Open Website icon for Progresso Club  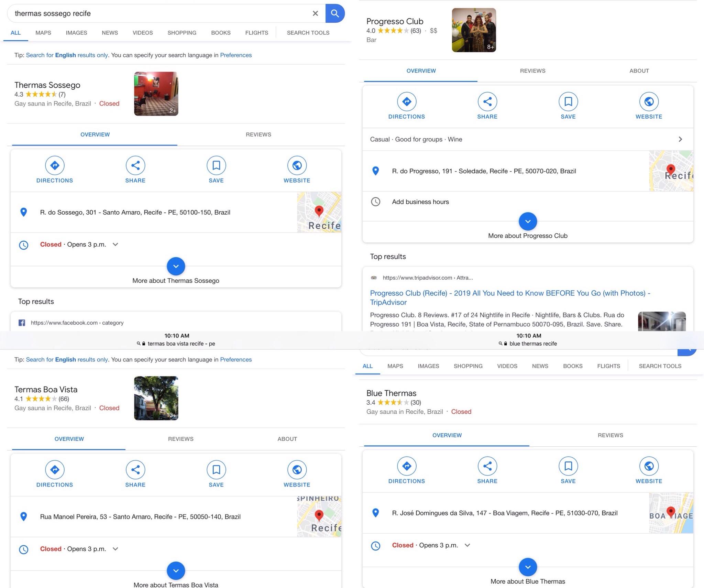coord(649,101)
